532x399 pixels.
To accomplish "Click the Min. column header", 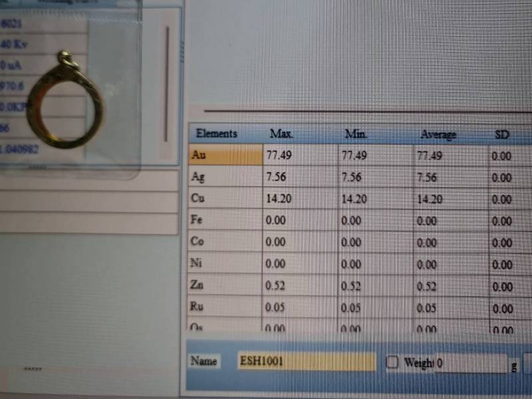I will click(356, 134).
